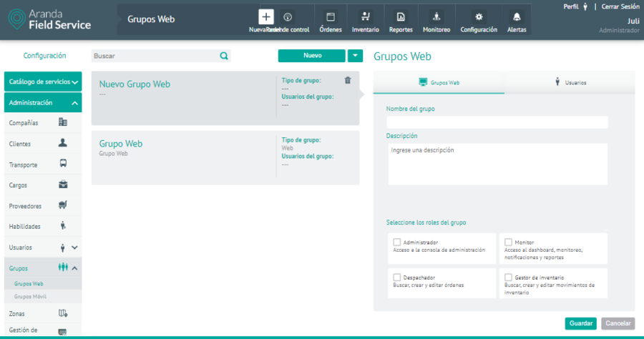Click the Compañías building icon
Viewport: 644px width, 339px height.
(63, 122)
